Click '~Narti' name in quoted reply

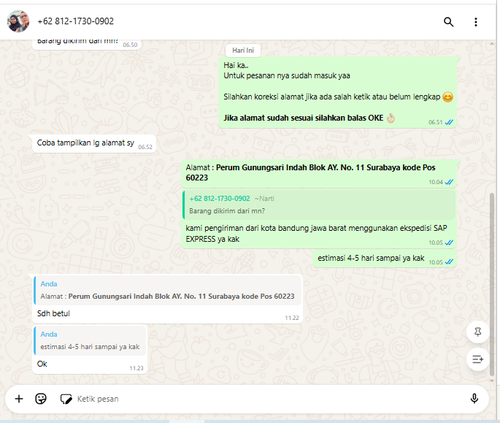pos(264,199)
